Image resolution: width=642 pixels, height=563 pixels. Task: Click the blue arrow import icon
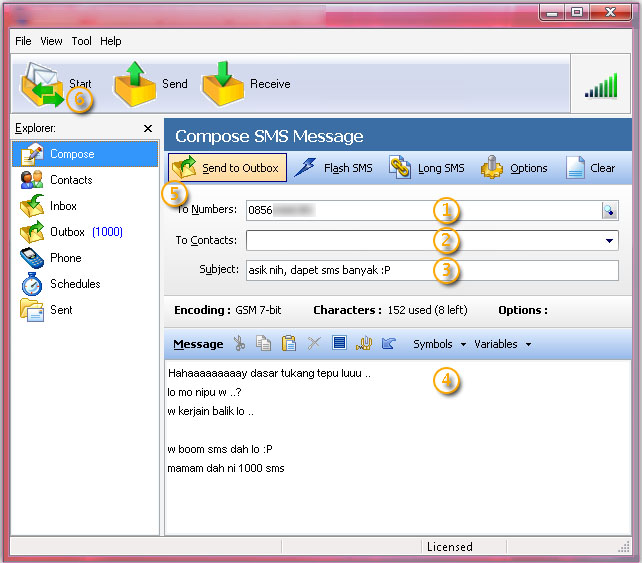[x=388, y=343]
